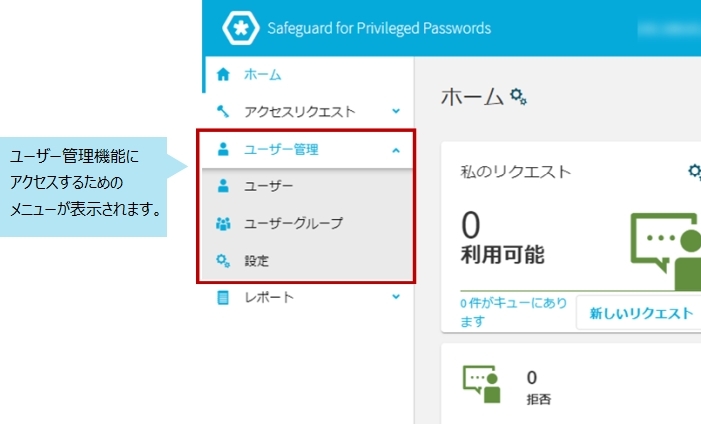Click the 0 利用可能 count

click(x=502, y=238)
